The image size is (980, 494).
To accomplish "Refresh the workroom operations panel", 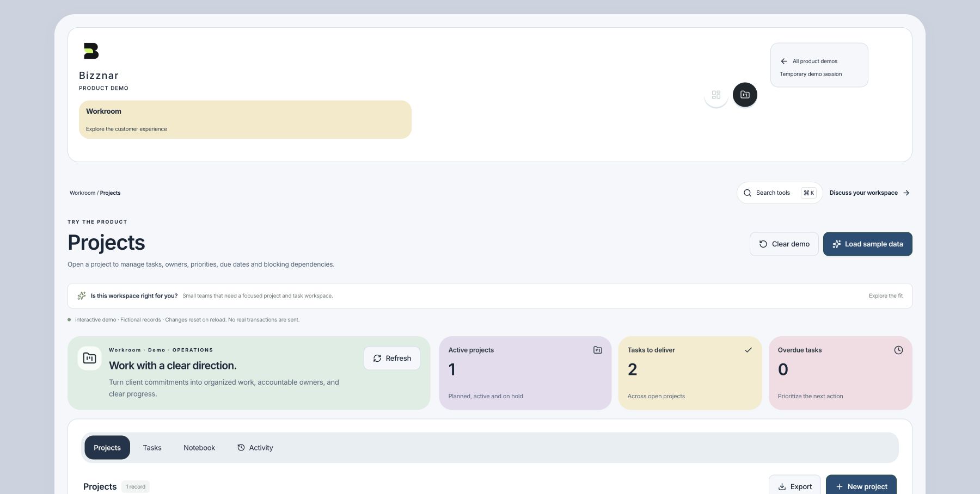I will 392,359.
